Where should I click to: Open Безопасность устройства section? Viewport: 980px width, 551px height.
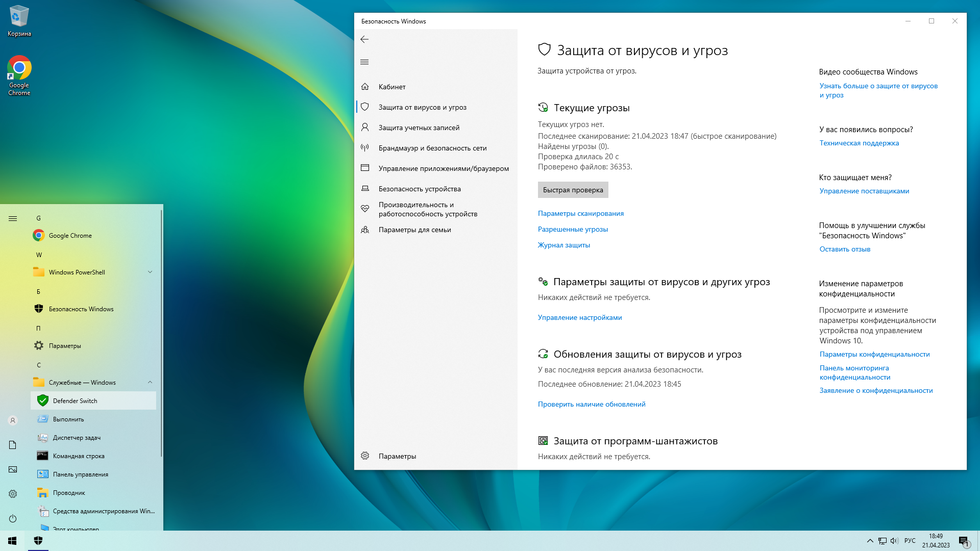(436, 189)
